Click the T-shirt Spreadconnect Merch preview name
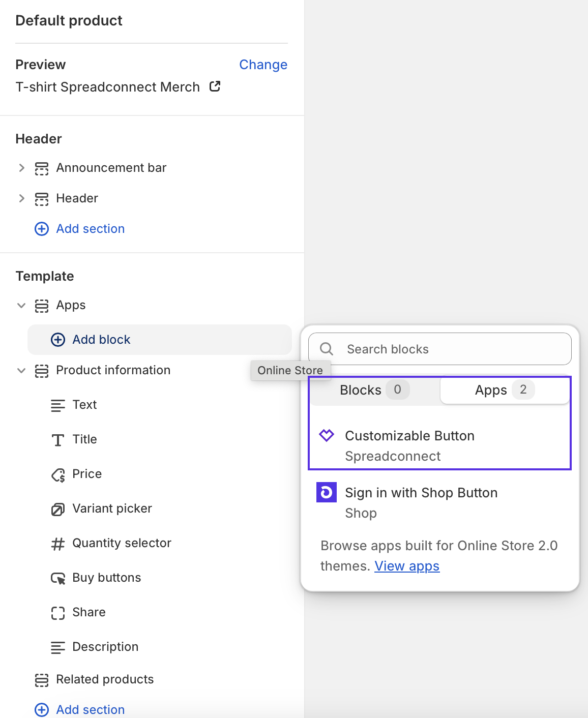Viewport: 588px width, 718px height. [x=108, y=87]
